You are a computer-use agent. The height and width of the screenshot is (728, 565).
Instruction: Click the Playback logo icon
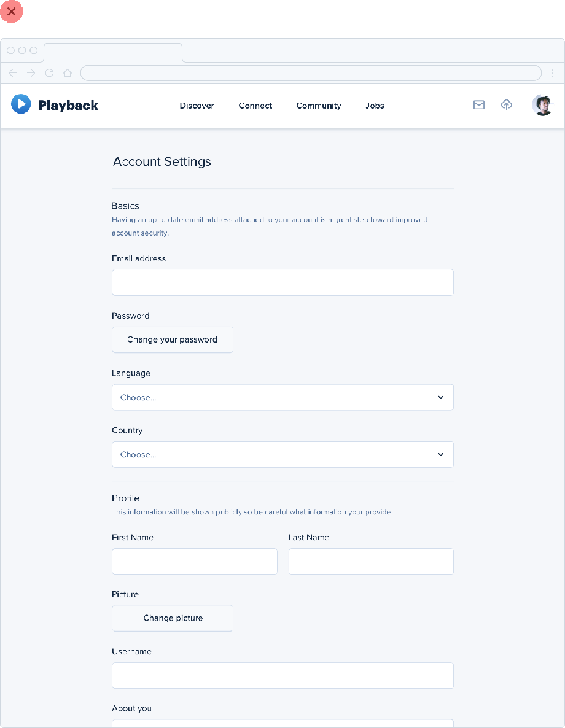pos(21,104)
